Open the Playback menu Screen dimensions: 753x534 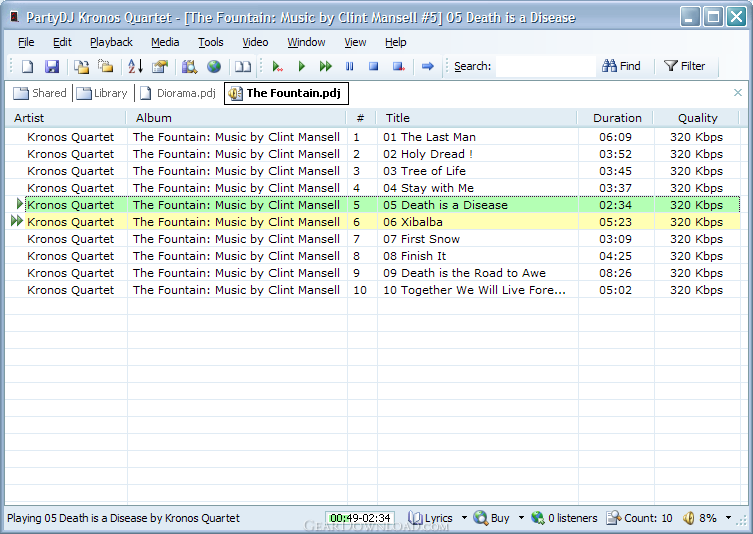[x=111, y=42]
